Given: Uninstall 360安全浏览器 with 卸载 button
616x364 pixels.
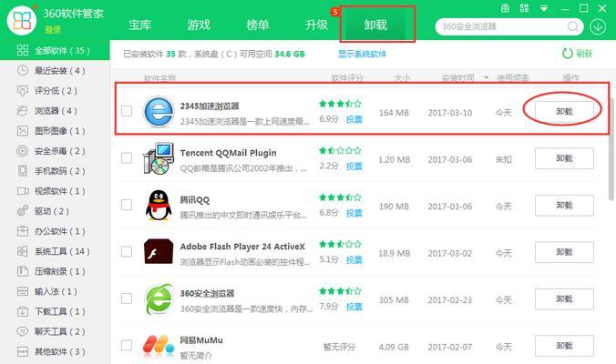Looking at the screenshot, I should coord(564,298).
